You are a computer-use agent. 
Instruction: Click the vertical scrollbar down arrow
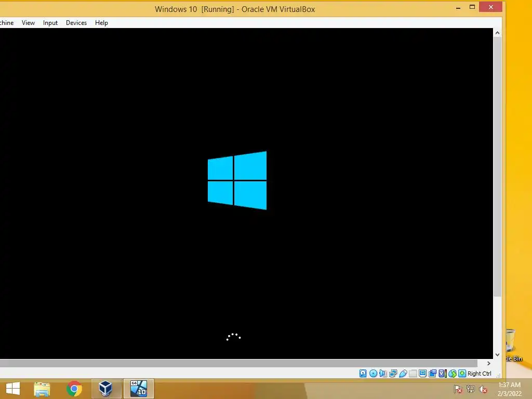coord(497,355)
